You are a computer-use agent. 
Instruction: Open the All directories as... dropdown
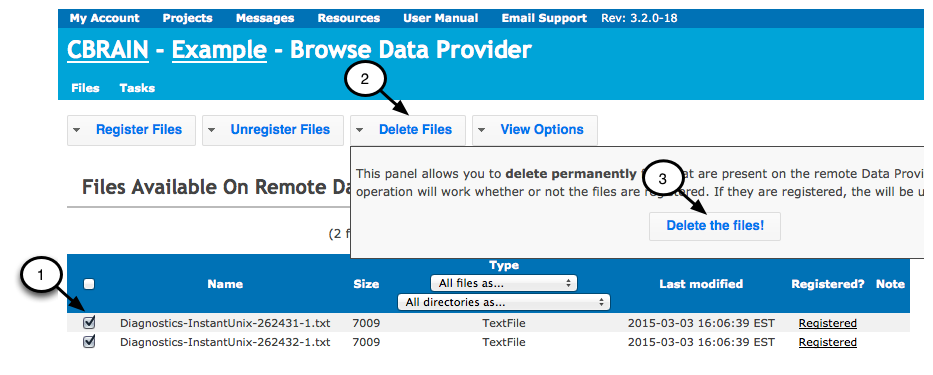(503, 302)
